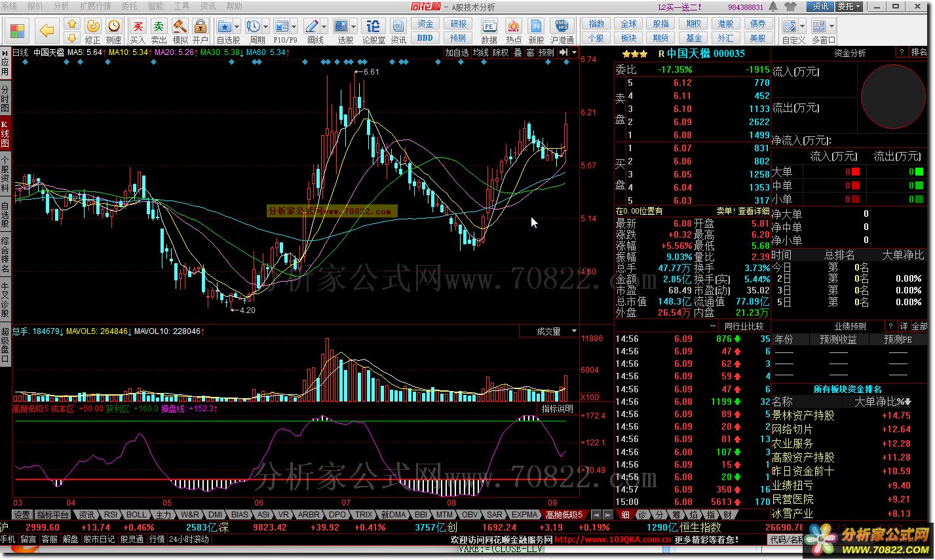Click the shirt skin icon in title bar

[791, 7]
